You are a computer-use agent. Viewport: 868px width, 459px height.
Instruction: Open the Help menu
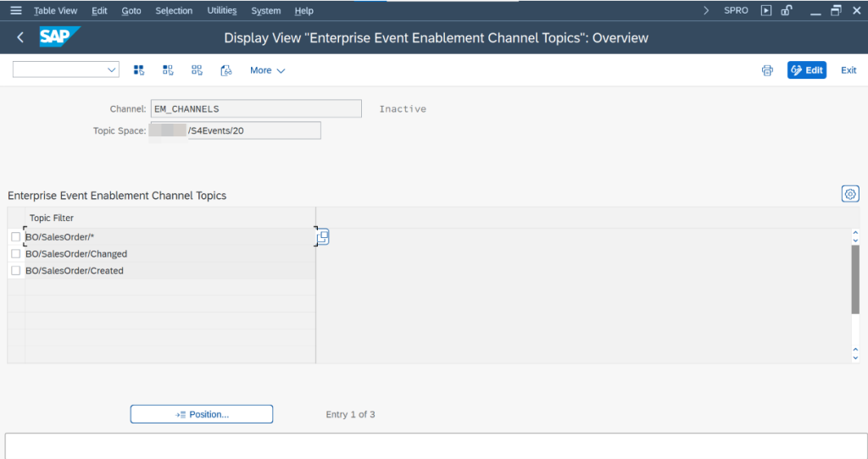pyautogui.click(x=304, y=10)
